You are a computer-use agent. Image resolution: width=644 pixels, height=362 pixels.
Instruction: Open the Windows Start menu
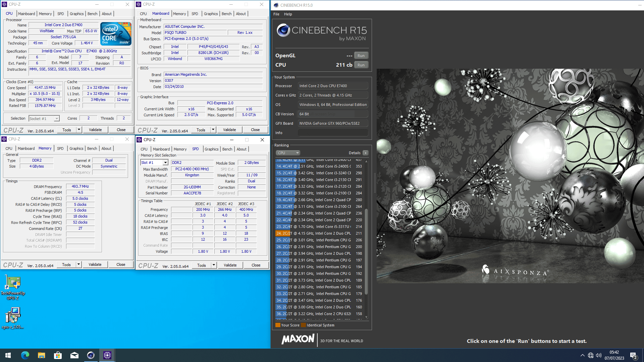[8, 355]
